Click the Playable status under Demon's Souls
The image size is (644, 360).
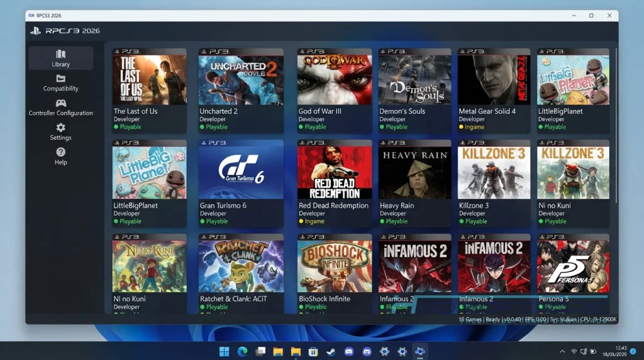click(397, 127)
